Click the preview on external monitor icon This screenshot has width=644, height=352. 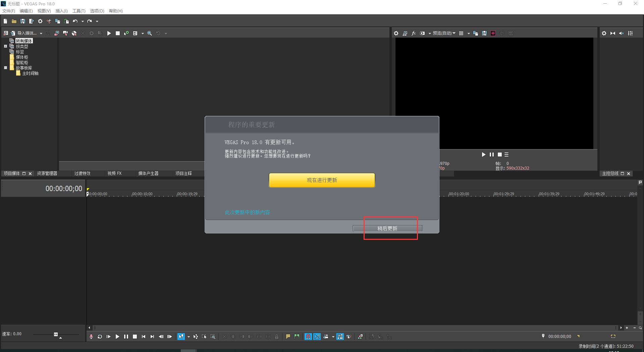405,33
